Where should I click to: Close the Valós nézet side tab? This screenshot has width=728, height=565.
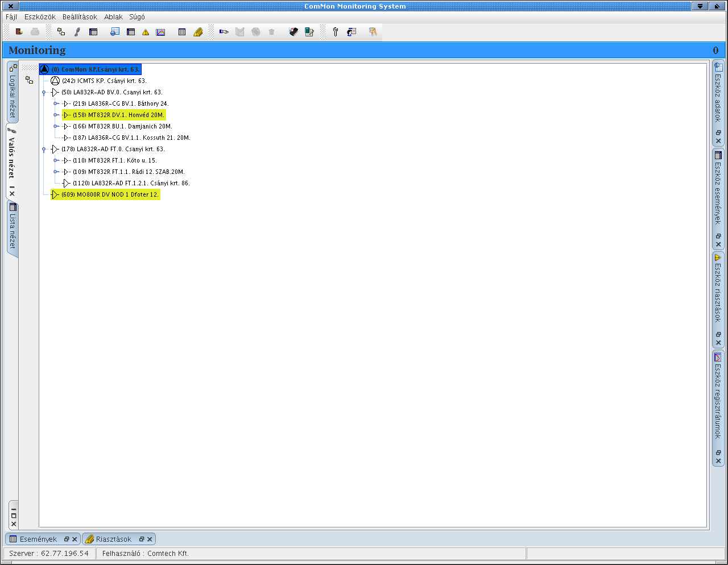click(x=12, y=194)
